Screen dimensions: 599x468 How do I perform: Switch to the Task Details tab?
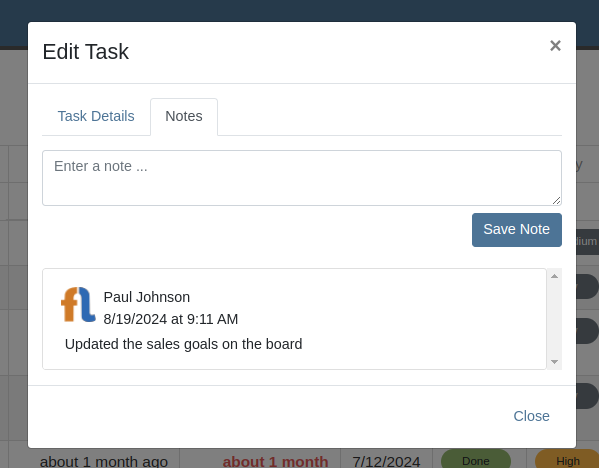coord(96,116)
